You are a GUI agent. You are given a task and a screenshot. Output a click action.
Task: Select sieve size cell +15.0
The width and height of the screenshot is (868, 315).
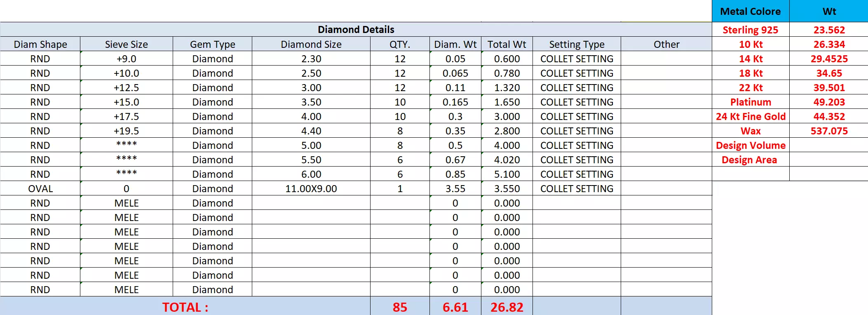[127, 102]
